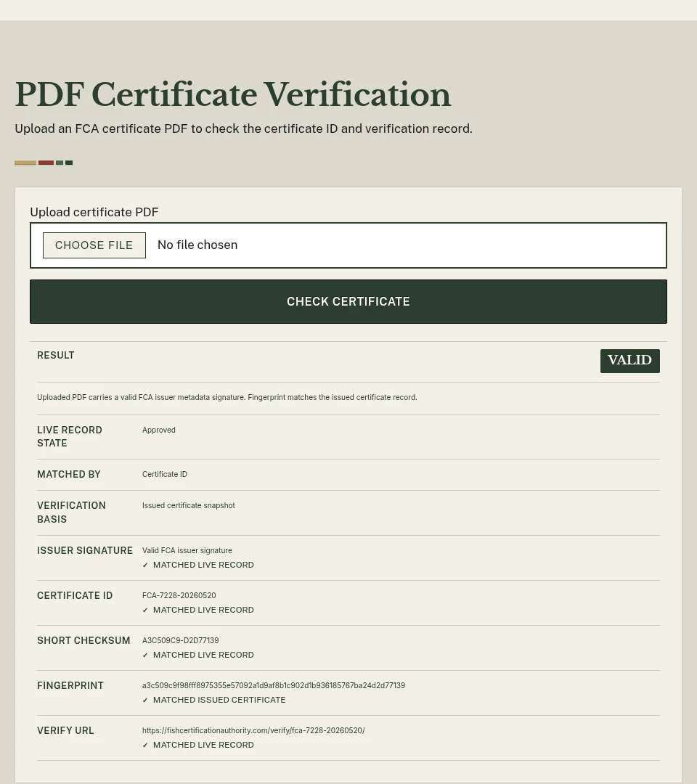Click the 'No file chosen' upload field
The width and height of the screenshot is (697, 784).
point(348,245)
